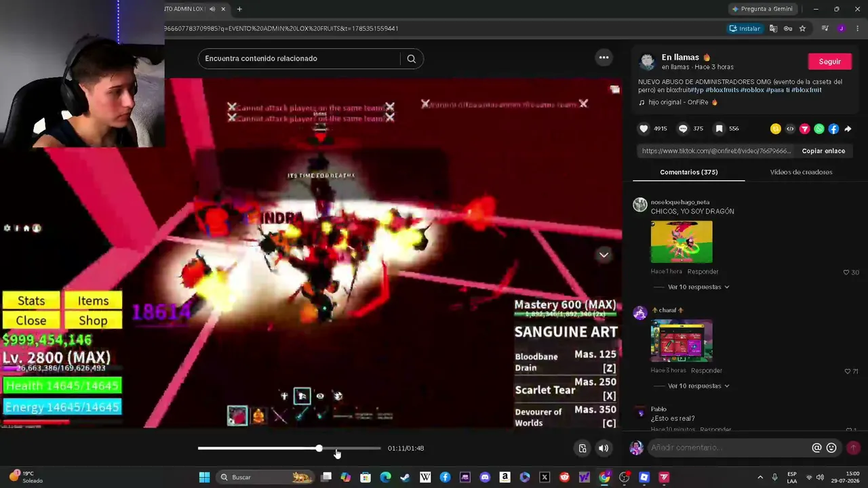Like charaf's comment with the heart
Screen dimensions: 868x488
847,371
